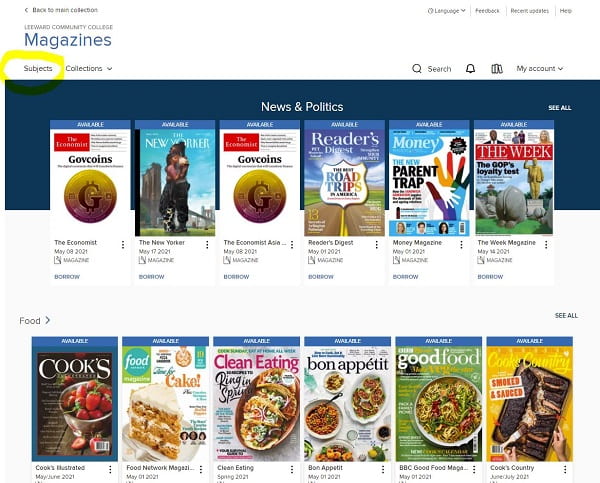This screenshot has width=600, height=483.
Task: Select the Bon Appétit cover thumbnail
Action: point(347,403)
